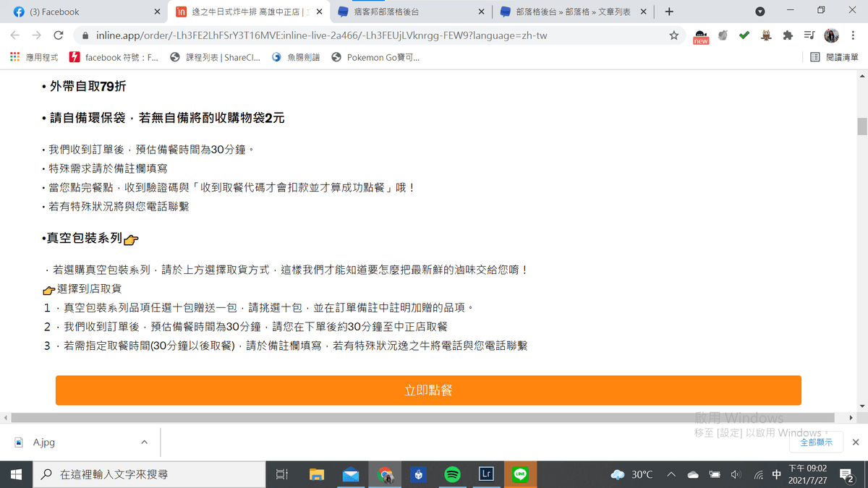Click the owl extension icon
The height and width of the screenshot is (488, 868).
click(766, 35)
